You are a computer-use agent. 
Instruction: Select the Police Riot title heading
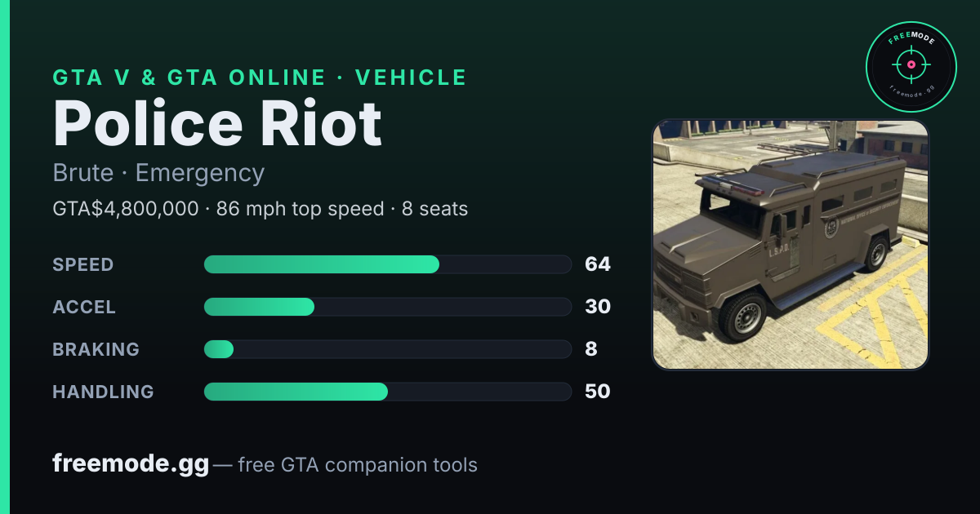click(x=217, y=123)
